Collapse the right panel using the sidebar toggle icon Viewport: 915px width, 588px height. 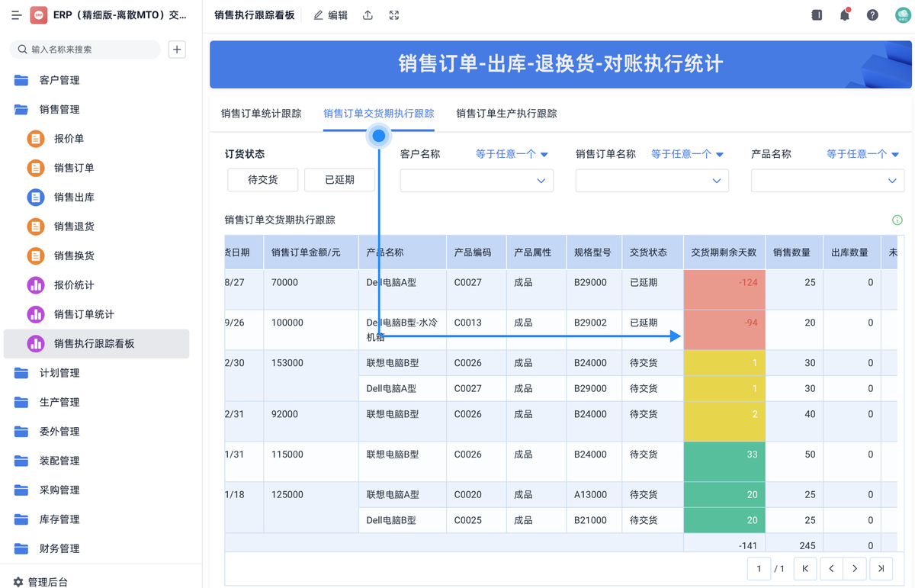click(x=816, y=14)
